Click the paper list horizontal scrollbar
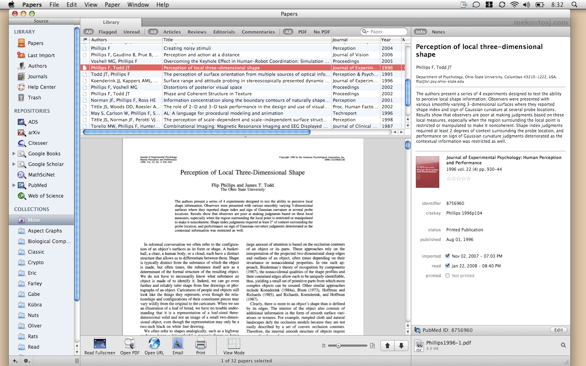Viewport: 586px width, 366px height. [x=197, y=132]
